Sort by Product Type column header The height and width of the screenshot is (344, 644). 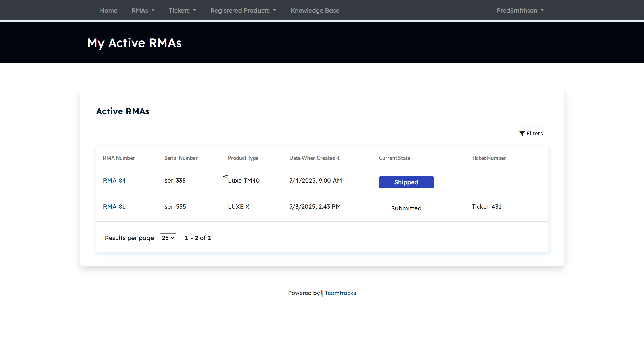tap(243, 158)
